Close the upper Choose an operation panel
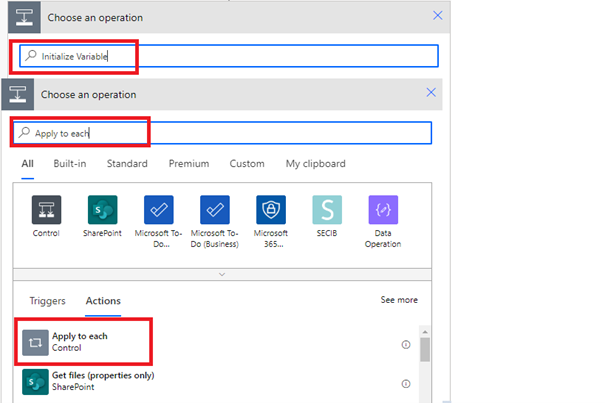 [x=438, y=15]
